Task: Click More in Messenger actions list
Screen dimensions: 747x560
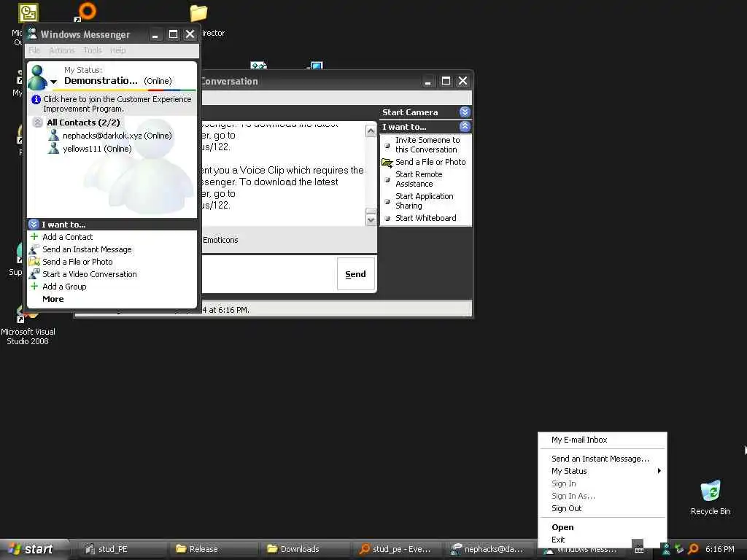Action: (x=53, y=299)
